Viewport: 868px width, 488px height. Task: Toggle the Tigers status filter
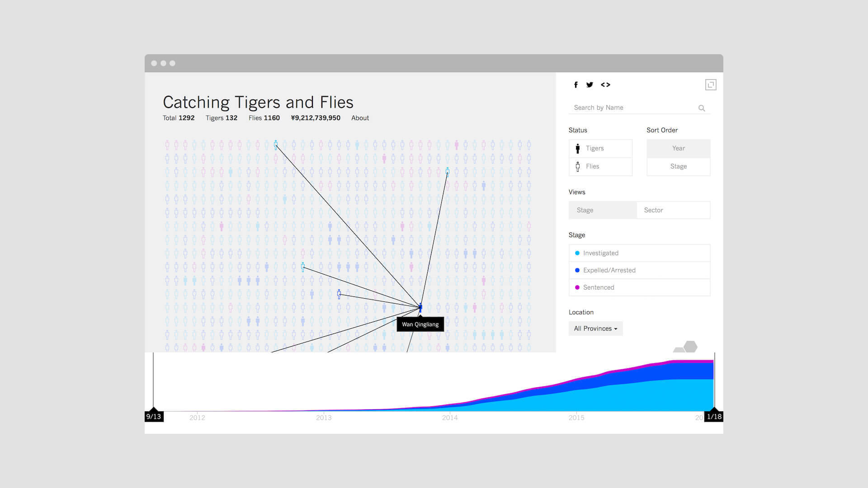pos(600,148)
